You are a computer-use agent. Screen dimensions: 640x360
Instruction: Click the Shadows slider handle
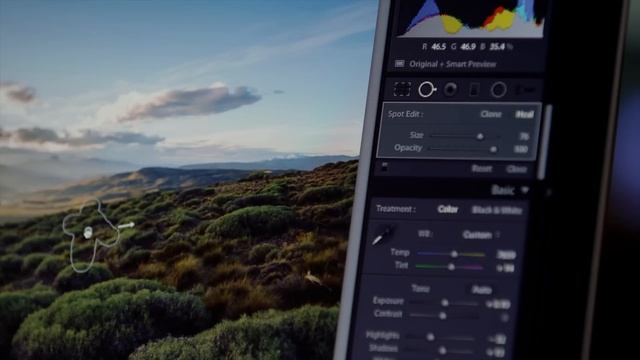(x=442, y=350)
